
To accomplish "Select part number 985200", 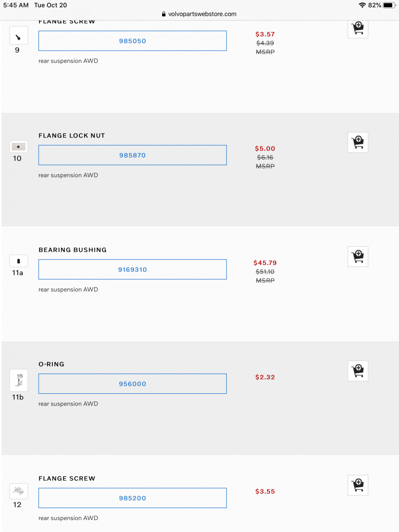I will (x=133, y=498).
